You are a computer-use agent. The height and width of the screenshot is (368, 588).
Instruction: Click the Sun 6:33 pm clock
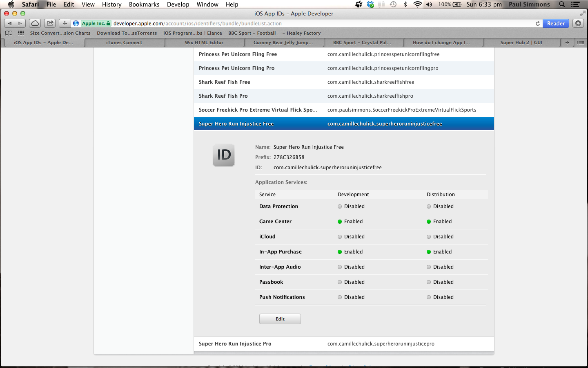tap(484, 4)
